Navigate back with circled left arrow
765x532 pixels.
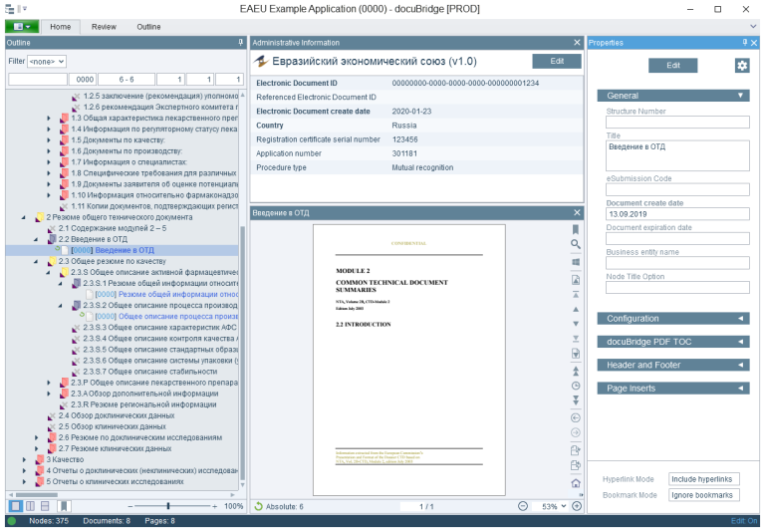pos(575,417)
